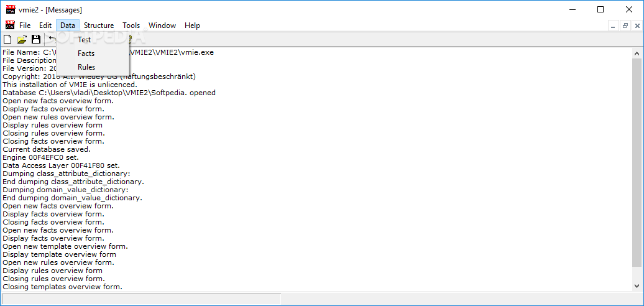Screen dimensions: 644x306
Task: Click the scrollbar down arrow
Action: pyautogui.click(x=637, y=286)
